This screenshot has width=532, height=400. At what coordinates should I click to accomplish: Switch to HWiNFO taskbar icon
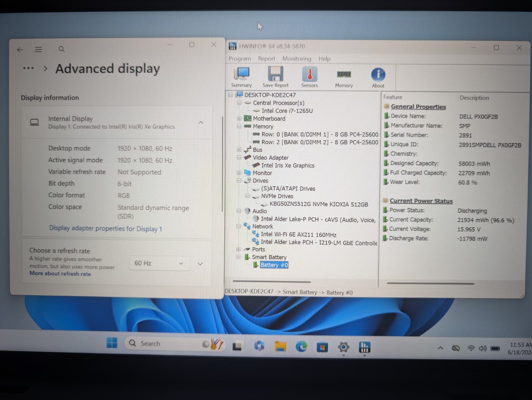point(364,348)
